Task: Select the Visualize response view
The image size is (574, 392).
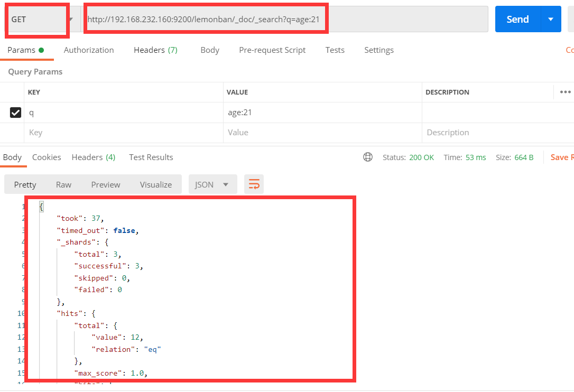Action: 156,184
